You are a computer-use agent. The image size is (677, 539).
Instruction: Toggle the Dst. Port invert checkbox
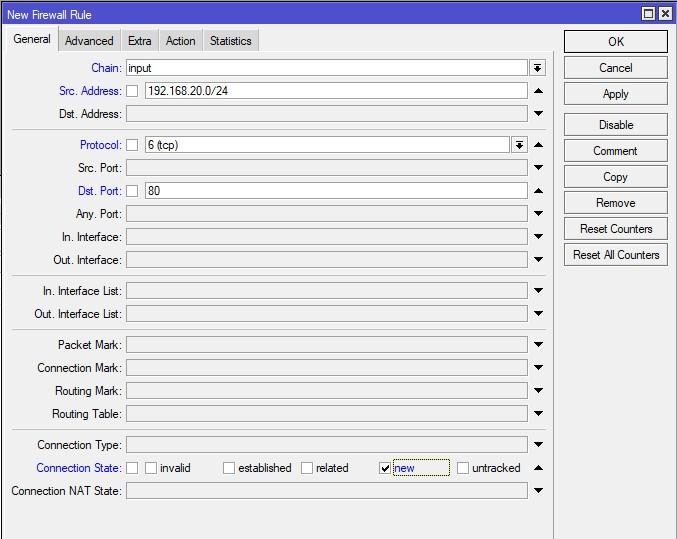(132, 190)
